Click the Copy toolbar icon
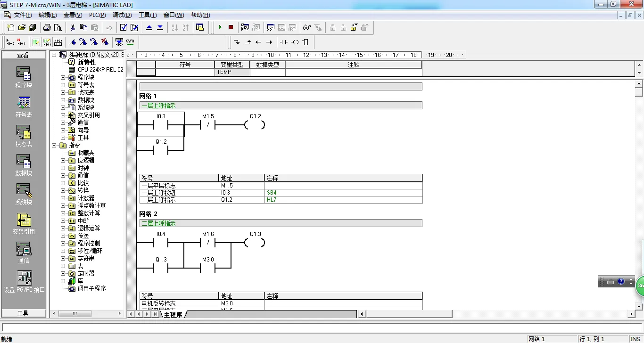 pos(84,27)
